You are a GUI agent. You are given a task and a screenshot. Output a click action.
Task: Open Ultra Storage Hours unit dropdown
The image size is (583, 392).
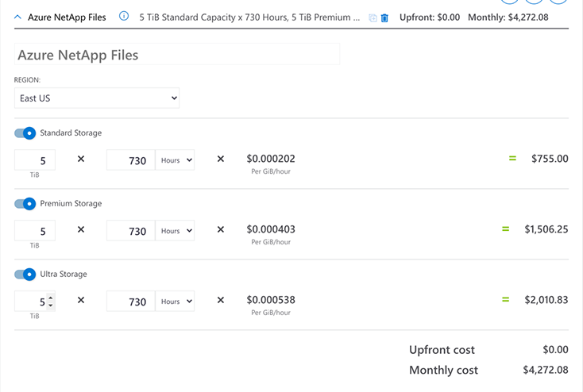175,302
